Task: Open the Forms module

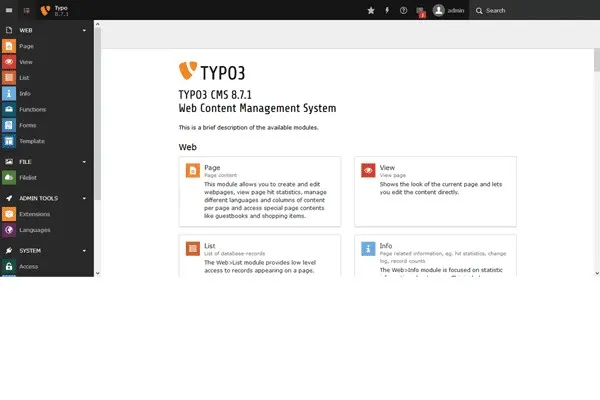Action: point(26,125)
